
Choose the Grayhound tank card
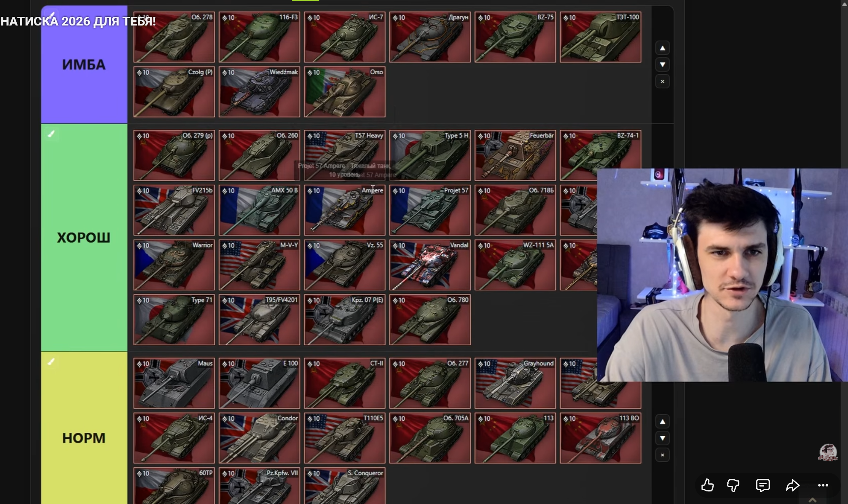(515, 383)
